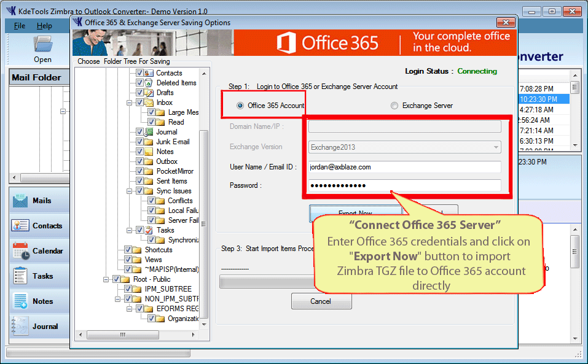Click the Views folder icon
The width and height of the screenshot is (588, 364).
coord(137,260)
